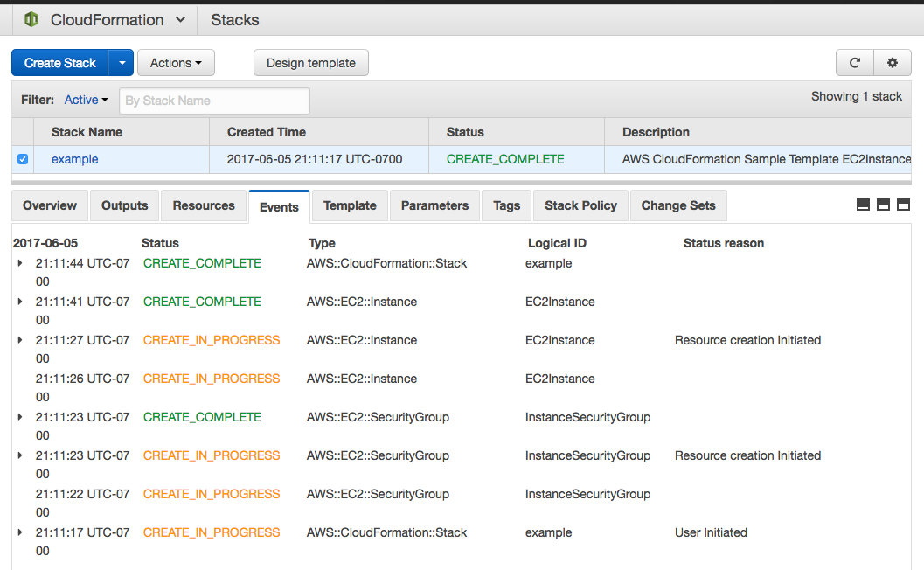Click the Create Stack button
The image size is (924, 570).
59,62
